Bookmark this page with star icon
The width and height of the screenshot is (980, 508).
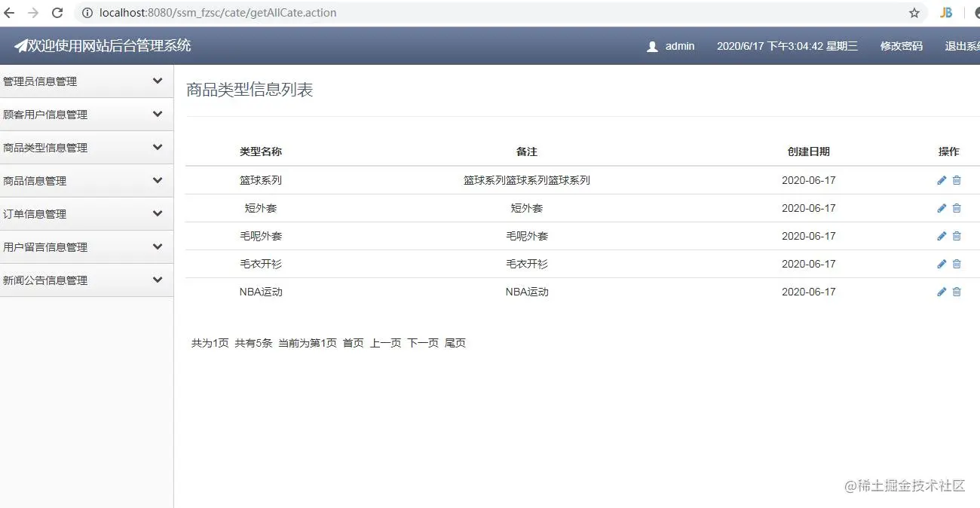coord(914,13)
